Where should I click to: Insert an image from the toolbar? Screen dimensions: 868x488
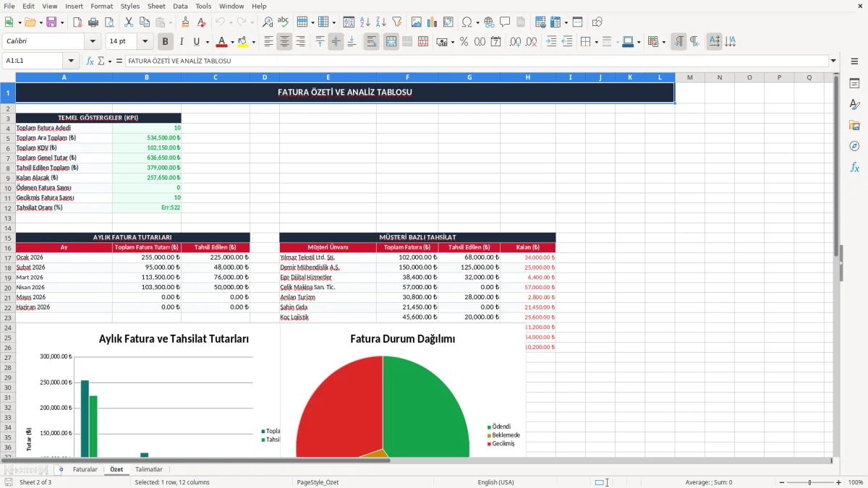[416, 22]
